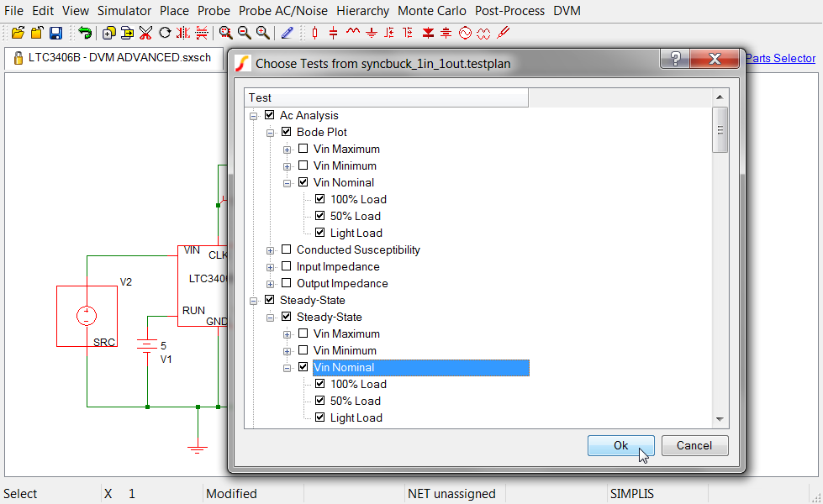The height and width of the screenshot is (504, 823).
Task: Click the Rotate icon in toolbar
Action: click(165, 33)
